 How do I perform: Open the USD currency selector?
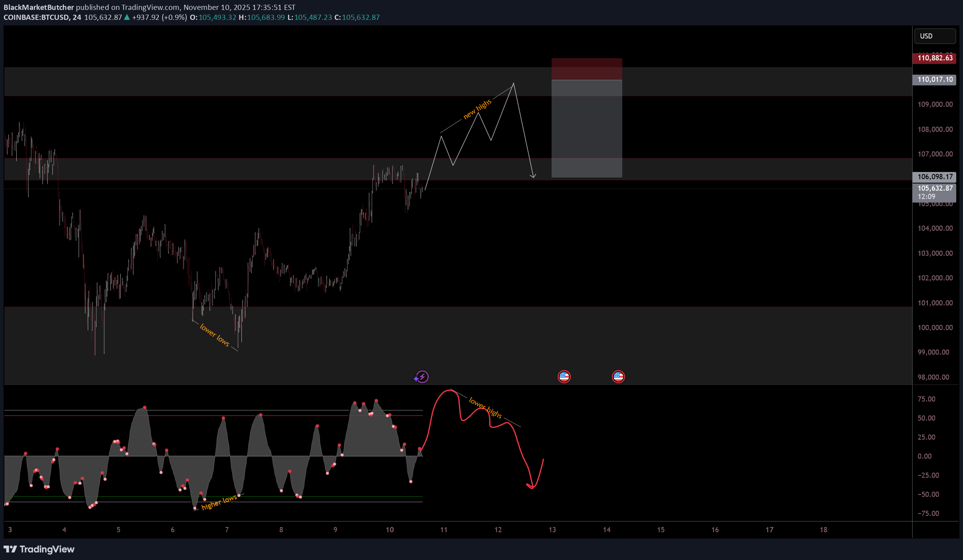coord(934,36)
